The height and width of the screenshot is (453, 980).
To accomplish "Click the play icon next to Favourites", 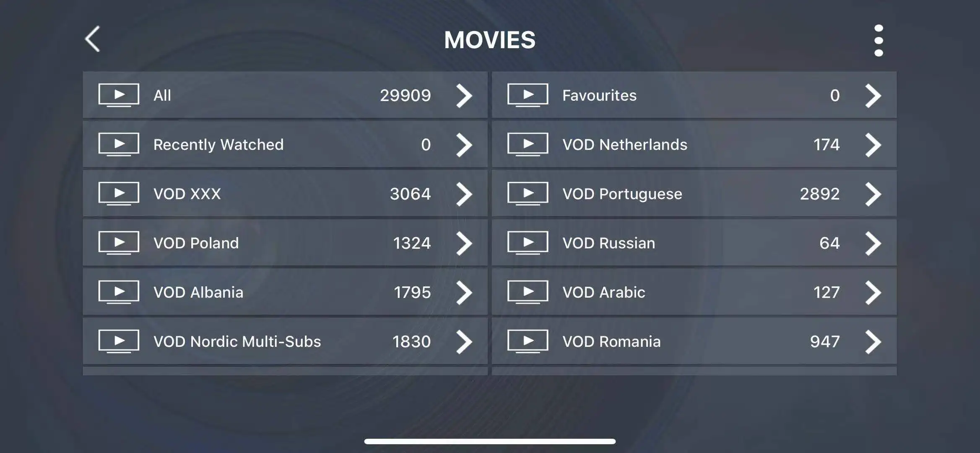I will pos(528,95).
